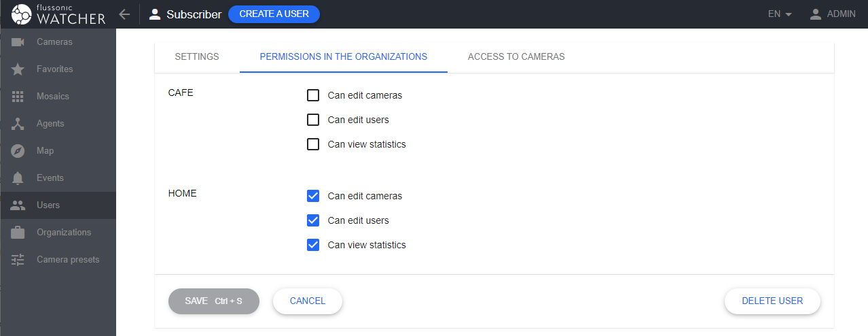868x336 pixels.
Task: Click the Cancel button
Action: [308, 301]
